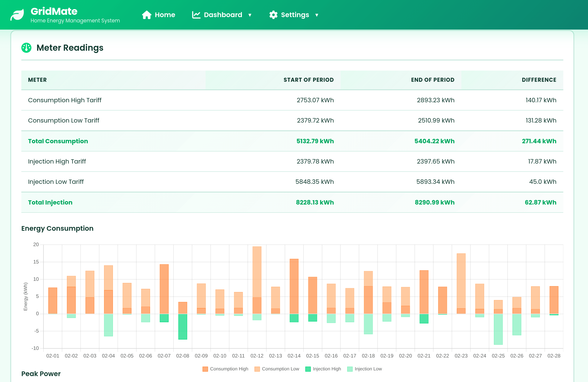Expand the Dashboard dropdown arrow

(250, 15)
